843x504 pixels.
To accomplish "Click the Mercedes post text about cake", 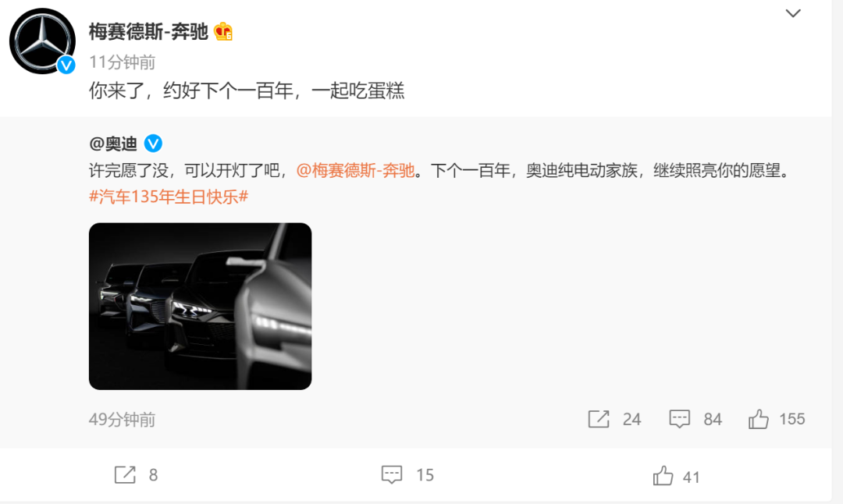I will tap(247, 91).
